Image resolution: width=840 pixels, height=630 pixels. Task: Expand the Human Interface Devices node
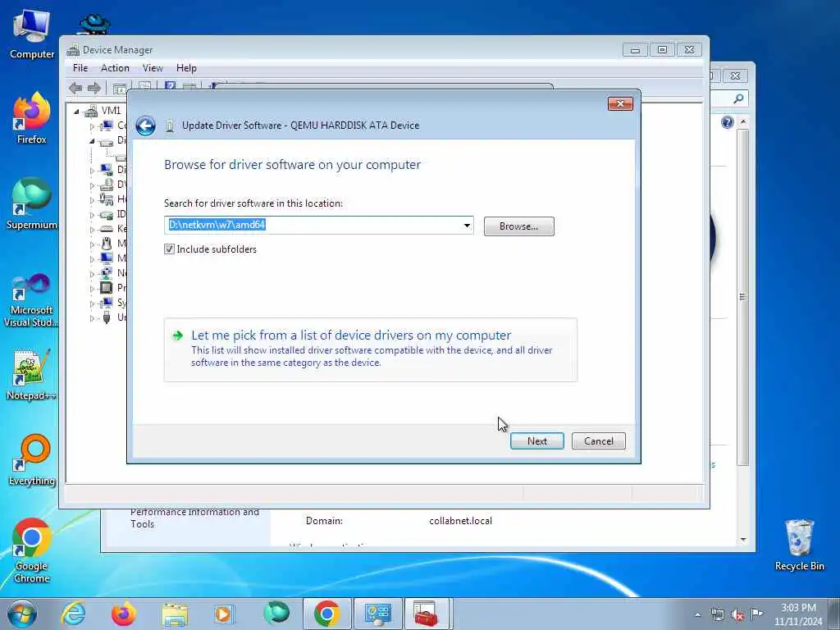(92, 200)
